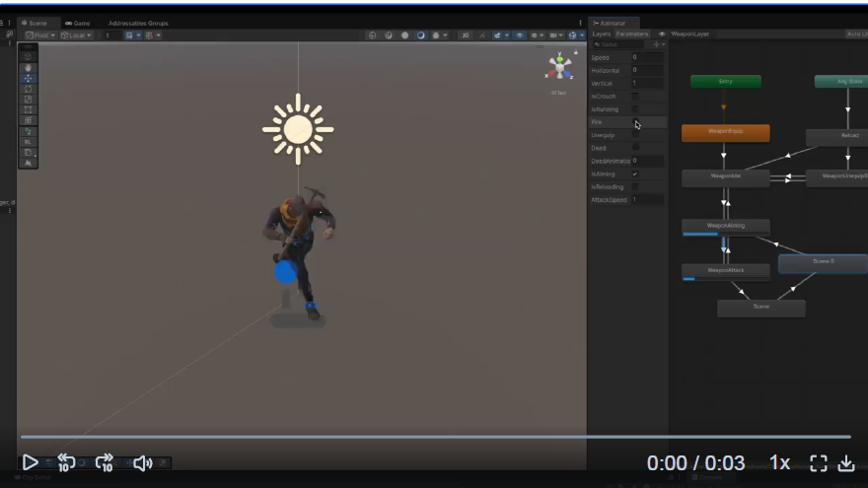This screenshot has height=488, width=868.
Task: Toggle the isReloading checkbox
Action: (635, 186)
